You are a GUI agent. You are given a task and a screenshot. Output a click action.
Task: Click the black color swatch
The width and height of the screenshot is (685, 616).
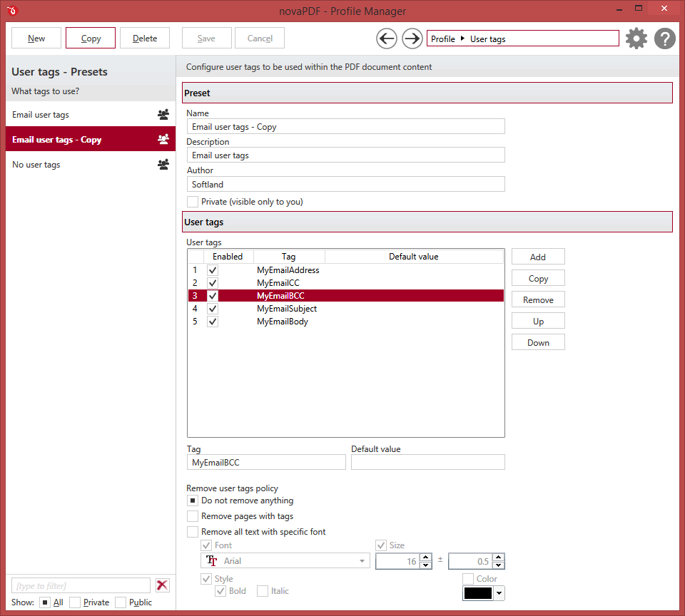478,593
